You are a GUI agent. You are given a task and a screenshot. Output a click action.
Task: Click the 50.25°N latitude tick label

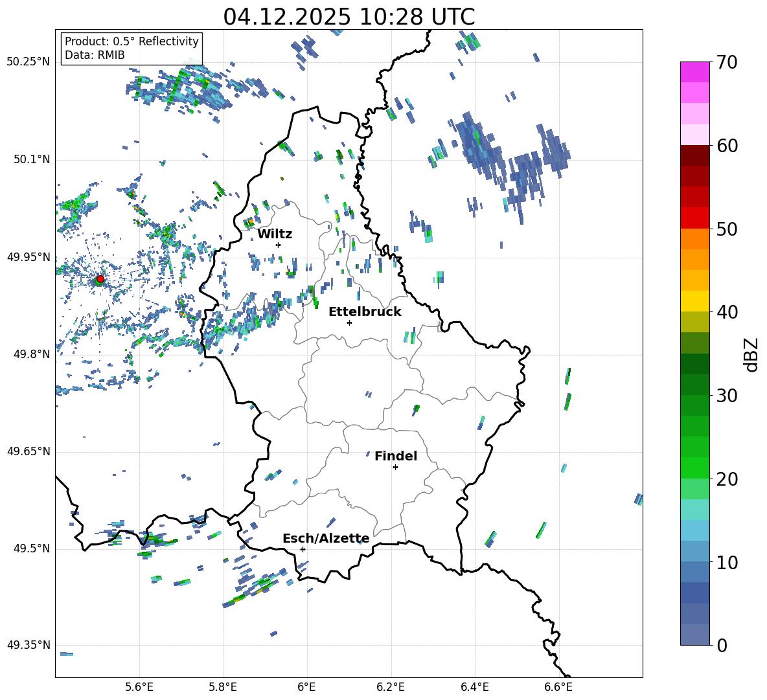click(x=29, y=62)
